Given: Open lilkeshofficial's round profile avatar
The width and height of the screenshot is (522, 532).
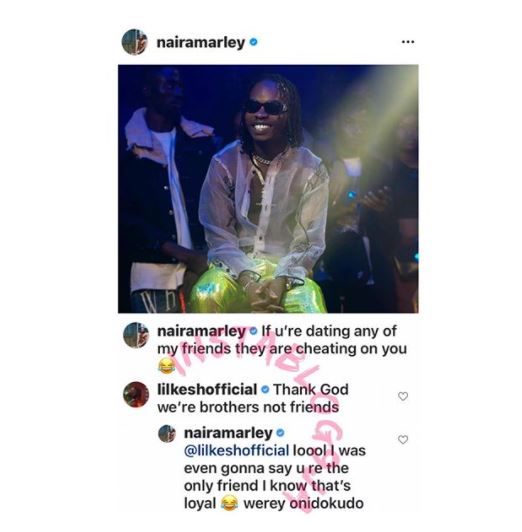Looking at the screenshot, I should point(136,395).
